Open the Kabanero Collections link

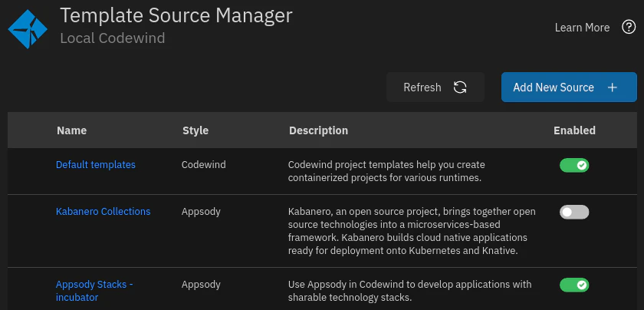pos(103,211)
